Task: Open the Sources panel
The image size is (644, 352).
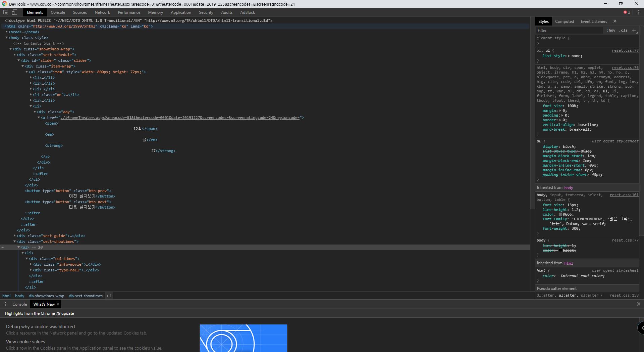Action: click(x=80, y=12)
